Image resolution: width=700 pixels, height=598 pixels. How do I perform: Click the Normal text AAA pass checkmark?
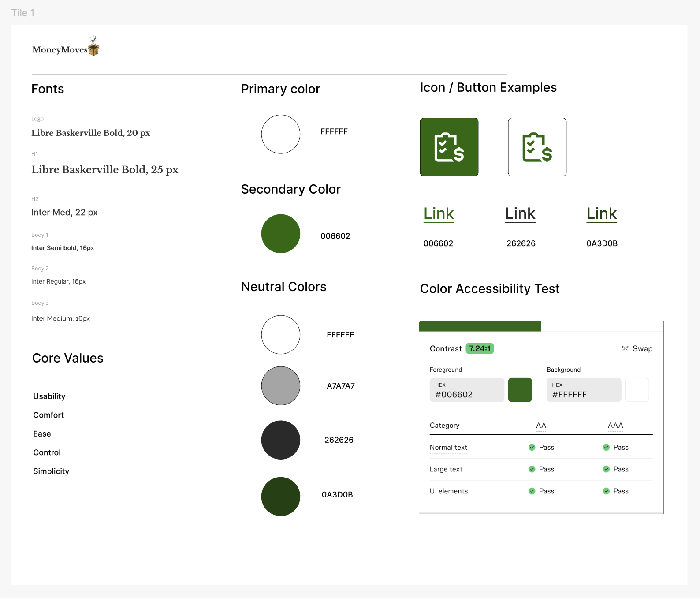pyautogui.click(x=606, y=447)
